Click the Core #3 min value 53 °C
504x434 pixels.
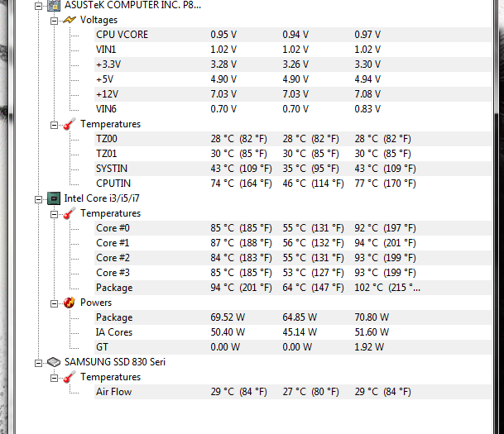click(313, 273)
